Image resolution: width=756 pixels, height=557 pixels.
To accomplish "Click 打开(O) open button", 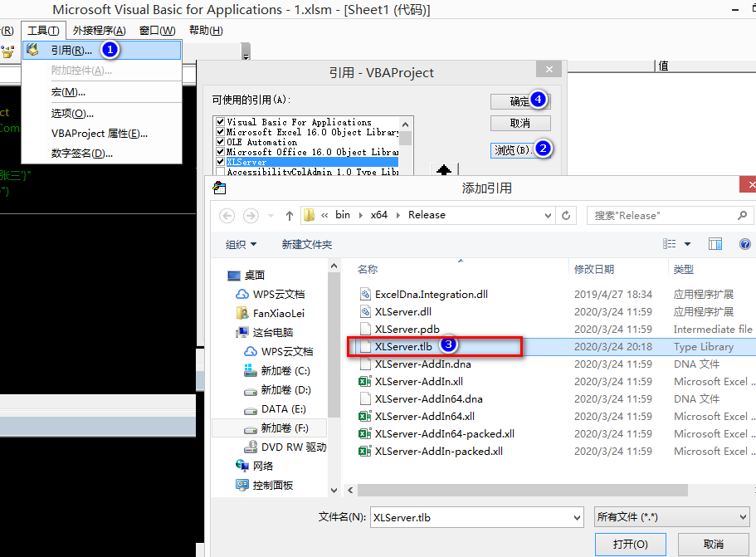I will [630, 544].
